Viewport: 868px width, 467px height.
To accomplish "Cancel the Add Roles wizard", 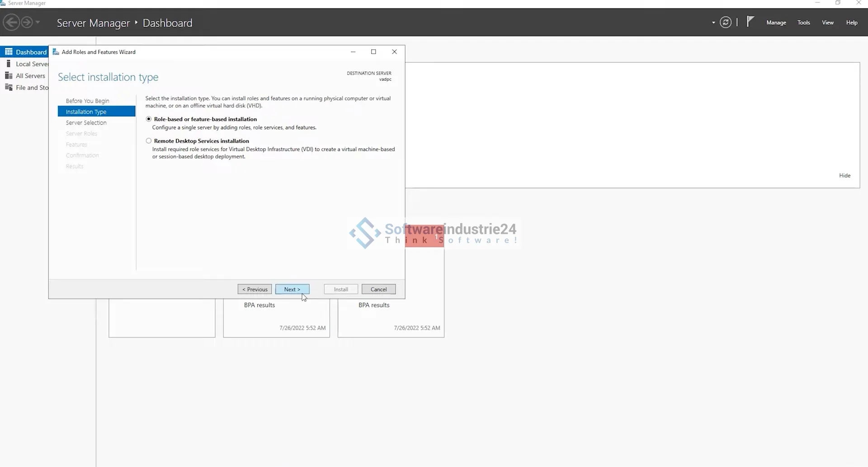I will [378, 290].
